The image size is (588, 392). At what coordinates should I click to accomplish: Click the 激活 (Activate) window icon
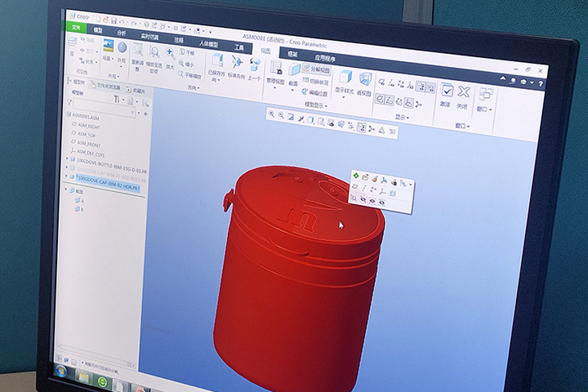click(447, 91)
